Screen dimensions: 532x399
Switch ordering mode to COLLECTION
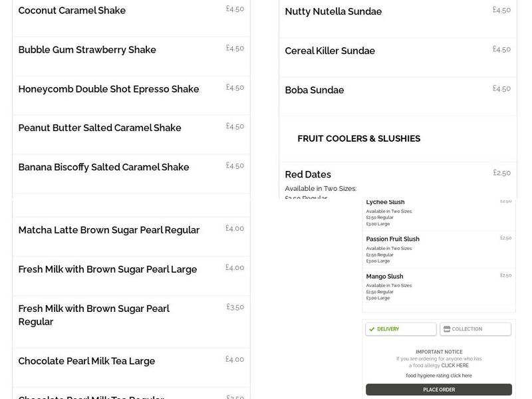coord(475,329)
